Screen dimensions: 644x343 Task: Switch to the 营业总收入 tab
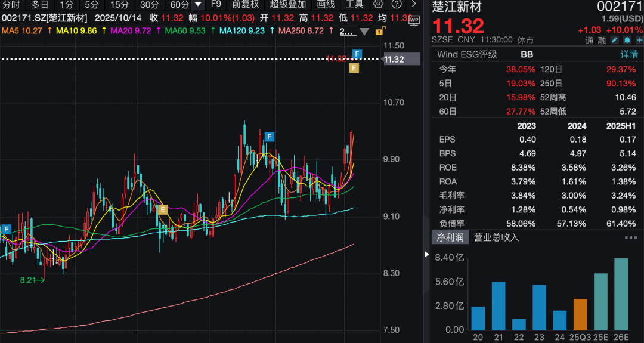pyautogui.click(x=496, y=237)
